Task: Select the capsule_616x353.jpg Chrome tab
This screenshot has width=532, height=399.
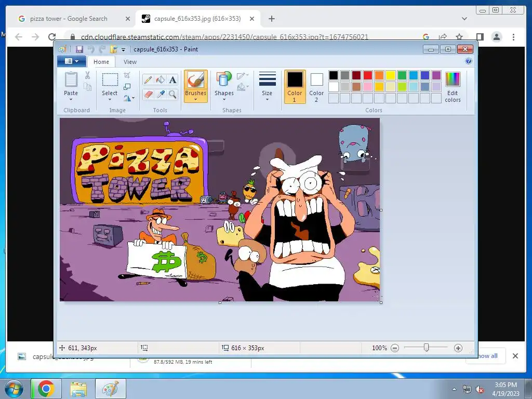Action: pyautogui.click(x=197, y=19)
